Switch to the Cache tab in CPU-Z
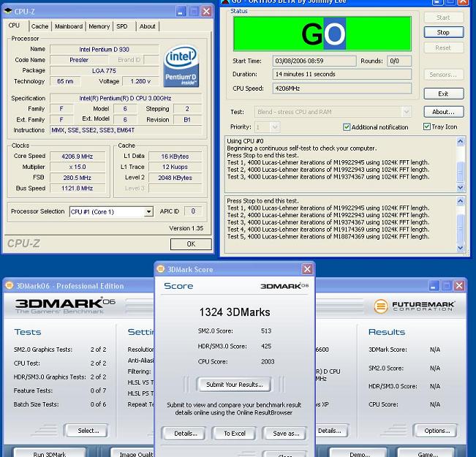Viewport: 476px width, 457px height. (39, 26)
